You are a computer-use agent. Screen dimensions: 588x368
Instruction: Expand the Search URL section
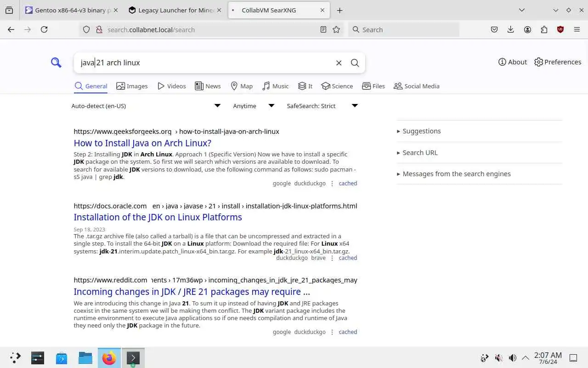[x=417, y=153]
